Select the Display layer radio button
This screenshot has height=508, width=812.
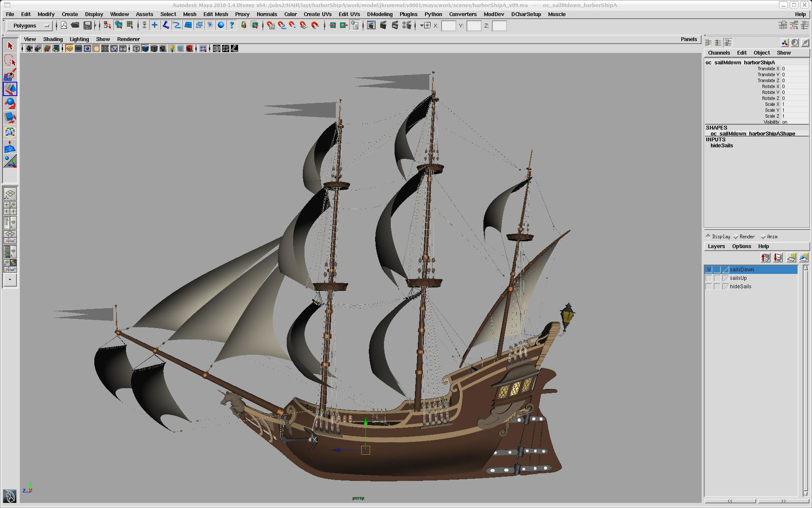tap(708, 236)
